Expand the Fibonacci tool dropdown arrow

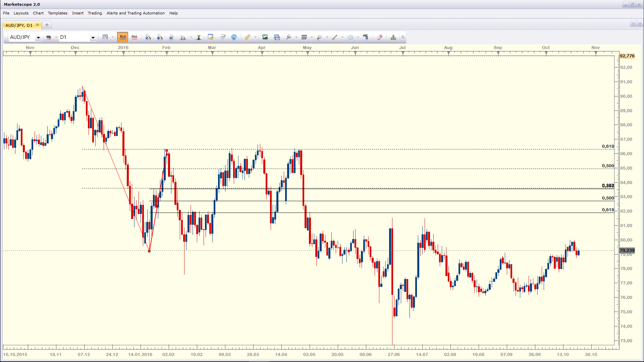coord(312,37)
